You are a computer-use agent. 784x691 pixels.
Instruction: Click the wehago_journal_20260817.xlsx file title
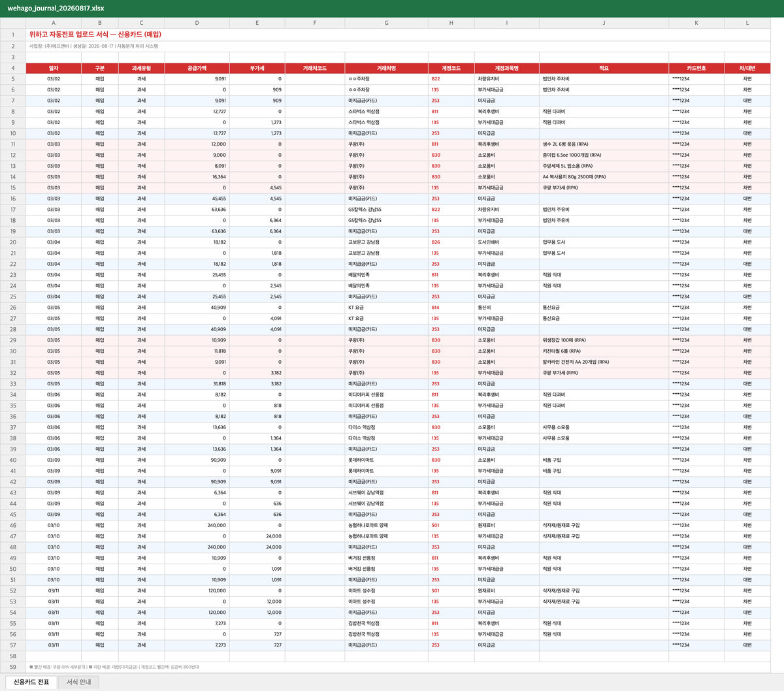(x=56, y=8)
